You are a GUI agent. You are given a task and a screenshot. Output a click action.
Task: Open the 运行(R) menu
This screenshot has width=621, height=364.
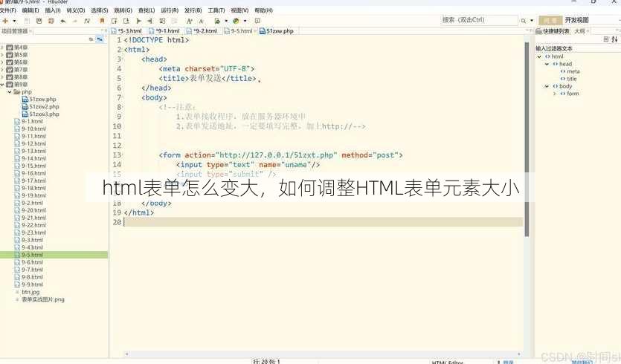pyautogui.click(x=170, y=10)
